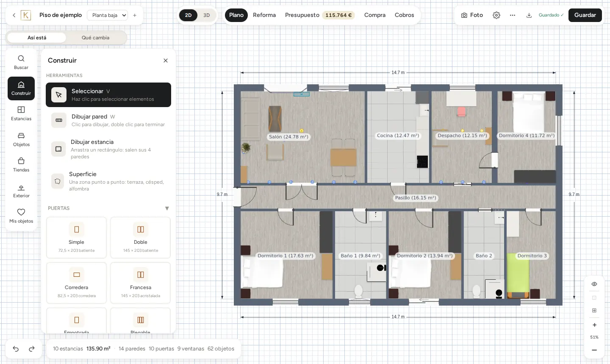Screen dimensions: 610x364
Task: Pick the Corredera door thumbnail
Action: [x=76, y=283]
